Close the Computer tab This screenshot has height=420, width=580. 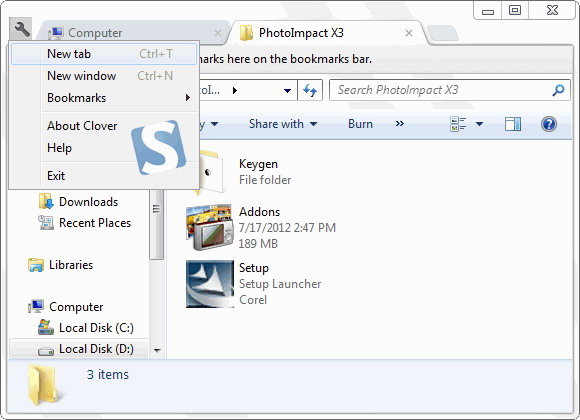coord(218,33)
